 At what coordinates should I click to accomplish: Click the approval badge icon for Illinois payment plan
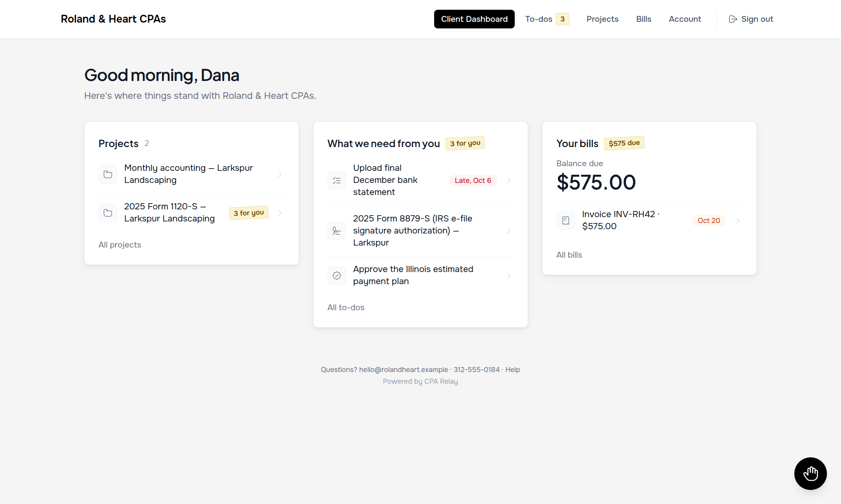click(337, 276)
